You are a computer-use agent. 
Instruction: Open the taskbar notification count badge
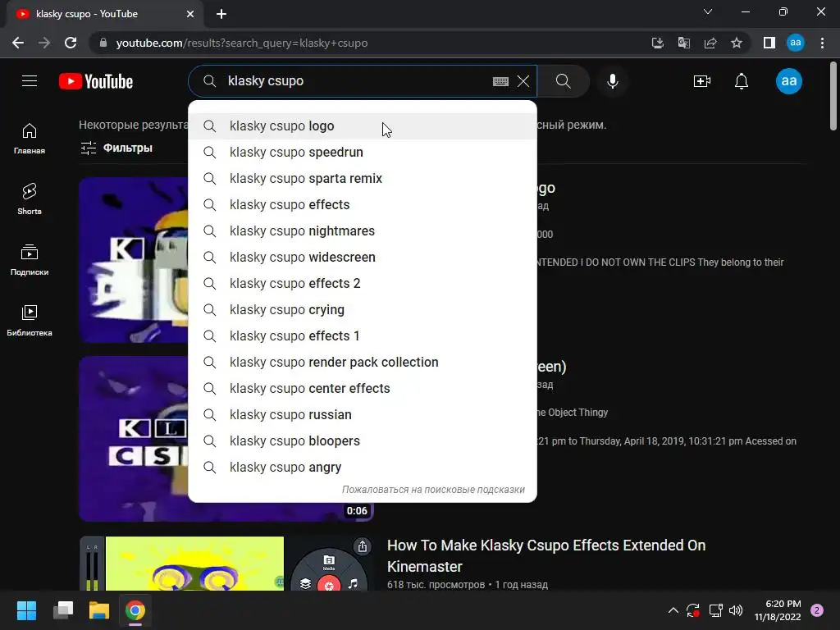[817, 610]
